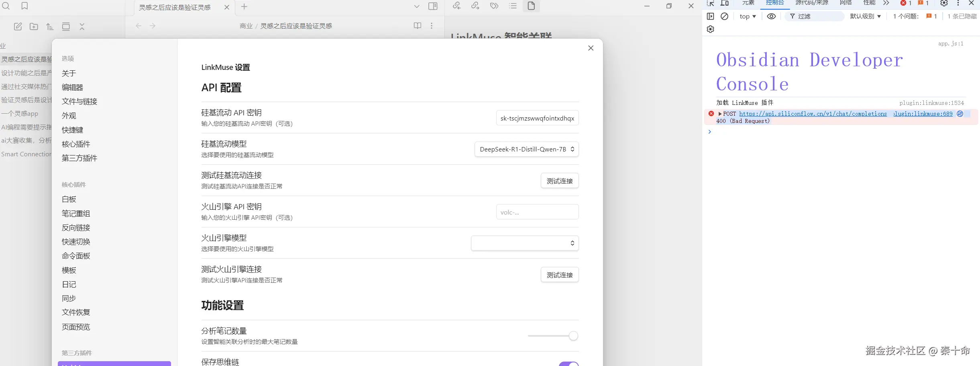Click the 商业 breadcrumb folder
This screenshot has height=366, width=980.
pyautogui.click(x=246, y=26)
